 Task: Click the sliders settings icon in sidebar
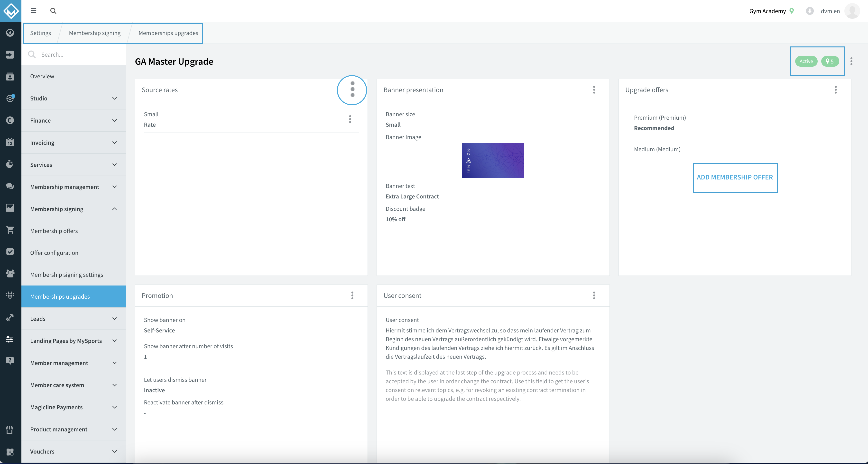tap(10, 339)
